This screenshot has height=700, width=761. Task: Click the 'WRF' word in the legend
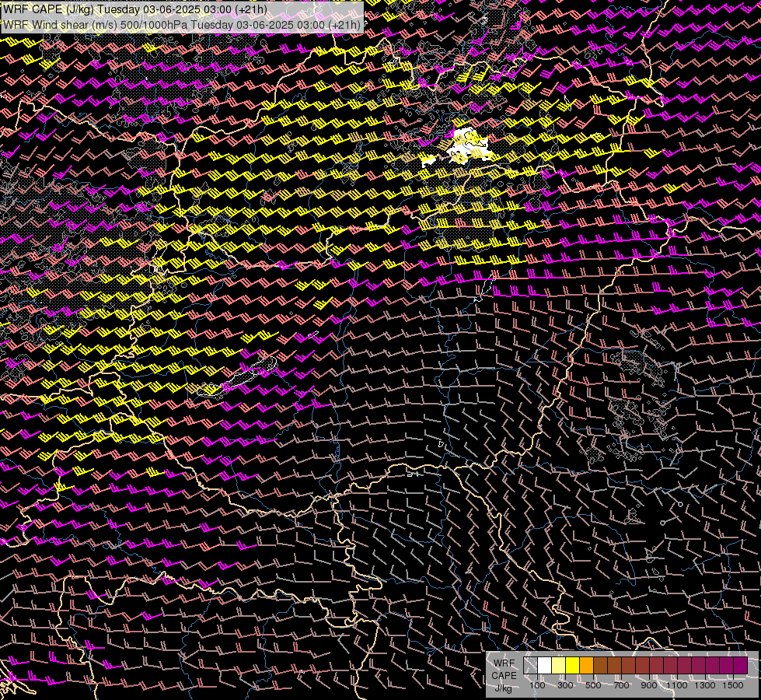coord(504,663)
